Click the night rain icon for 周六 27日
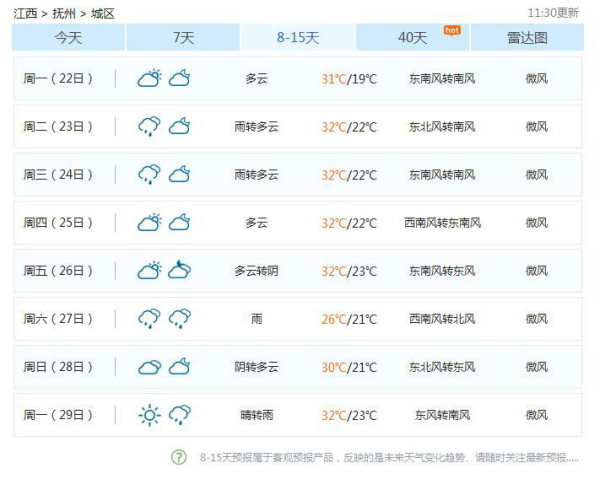Image resolution: width=600 pixels, height=479 pixels. coord(179,319)
